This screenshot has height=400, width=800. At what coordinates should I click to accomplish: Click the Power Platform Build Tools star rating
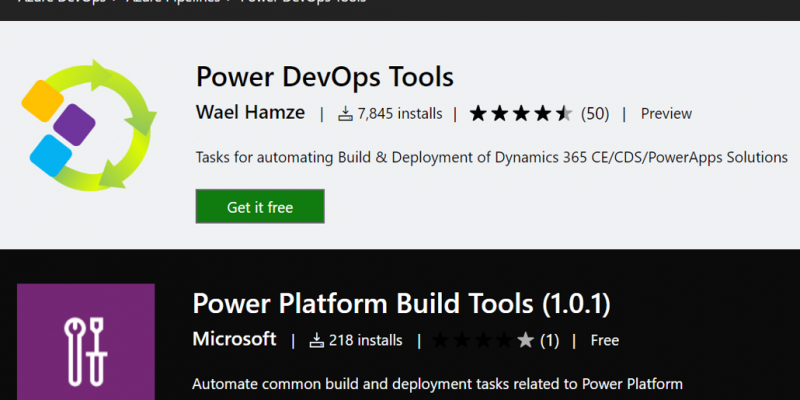coord(483,340)
